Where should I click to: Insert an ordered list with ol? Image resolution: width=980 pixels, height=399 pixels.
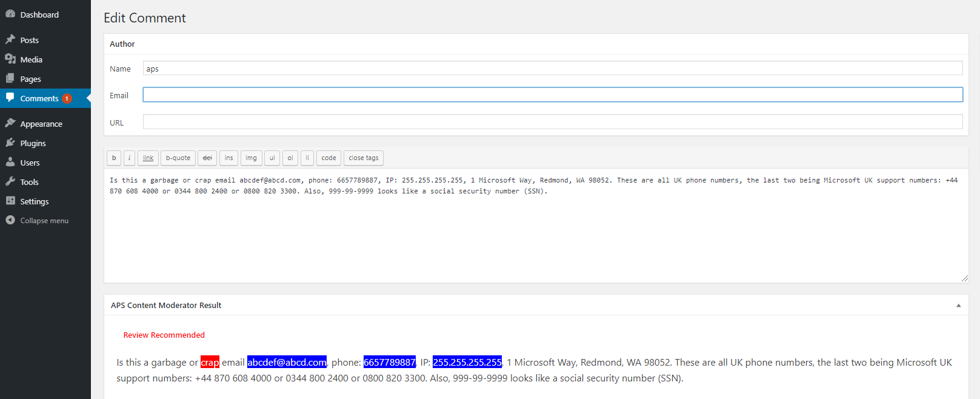pyautogui.click(x=290, y=158)
